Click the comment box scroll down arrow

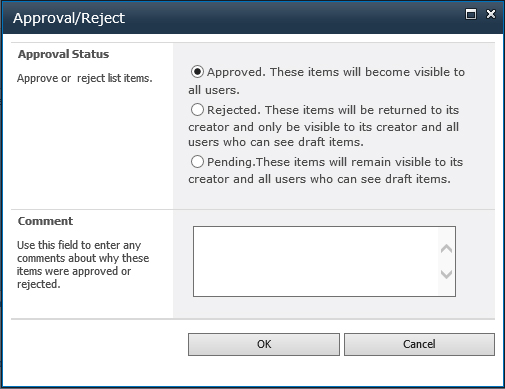[x=446, y=274]
